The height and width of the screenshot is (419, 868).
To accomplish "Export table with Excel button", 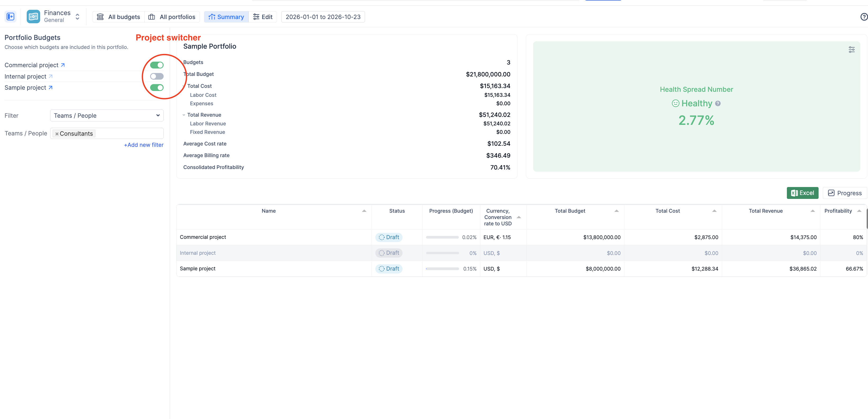I will point(802,193).
